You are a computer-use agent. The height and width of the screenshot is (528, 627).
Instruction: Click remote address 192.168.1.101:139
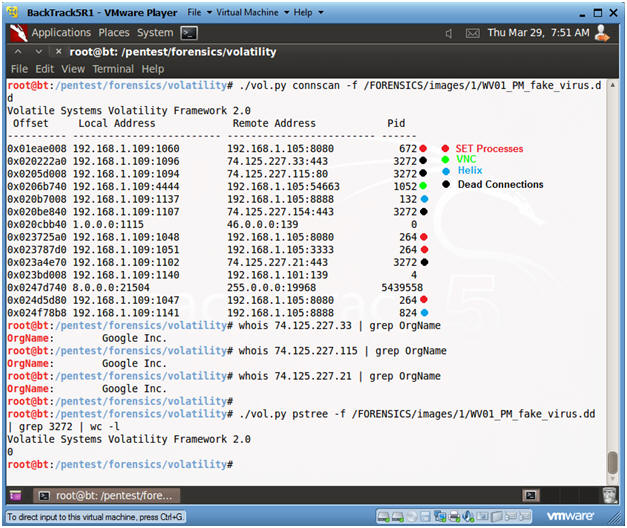coord(278,275)
